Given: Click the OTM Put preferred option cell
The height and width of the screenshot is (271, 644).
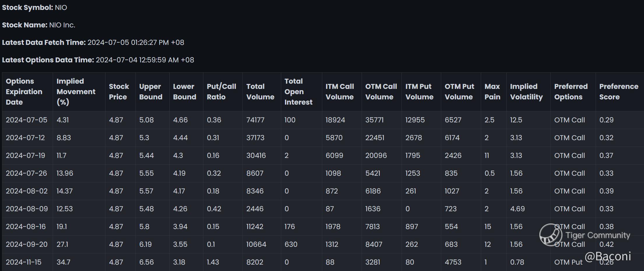Looking at the screenshot, I should click(568, 262).
